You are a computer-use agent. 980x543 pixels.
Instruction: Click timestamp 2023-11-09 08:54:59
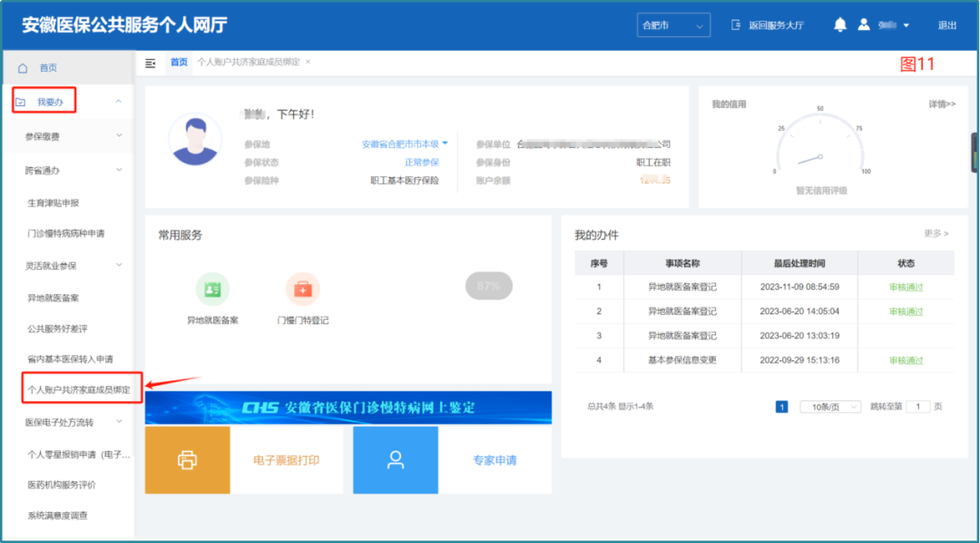click(x=799, y=287)
